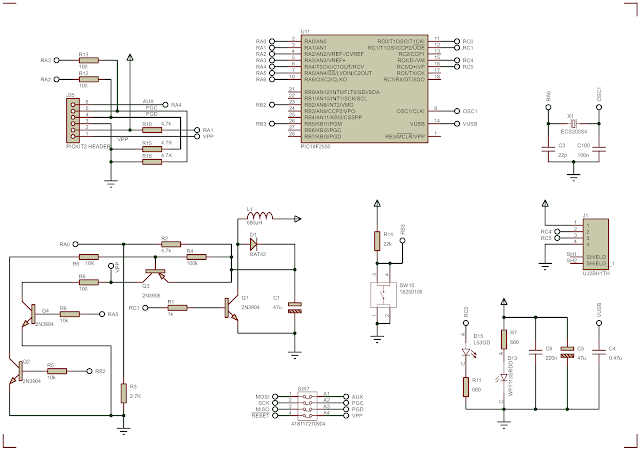This screenshot has height=450, width=640.
Task: Select resistor R2 4.7K
Action: point(171,244)
